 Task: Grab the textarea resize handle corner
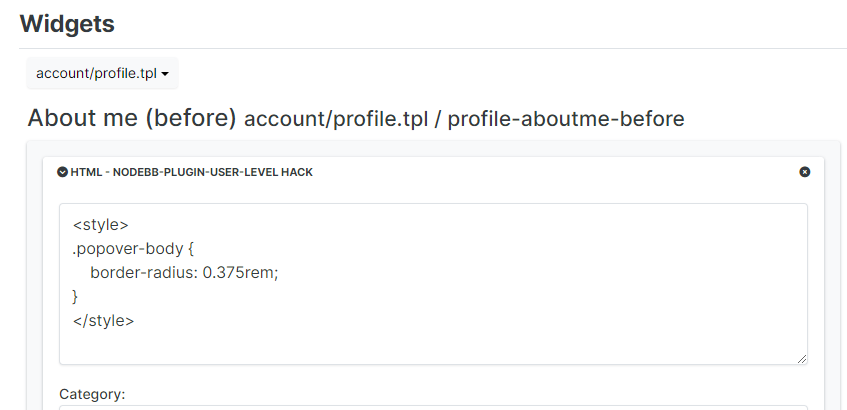(x=802, y=359)
